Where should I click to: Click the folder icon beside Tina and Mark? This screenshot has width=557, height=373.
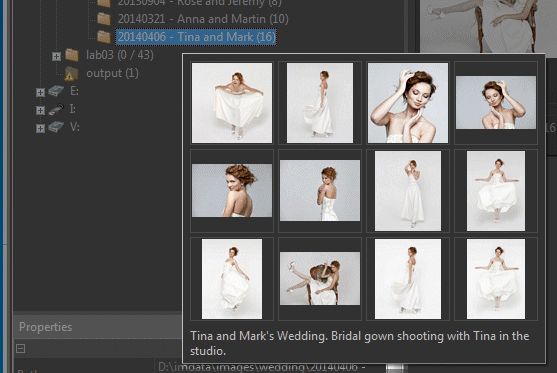click(x=104, y=37)
